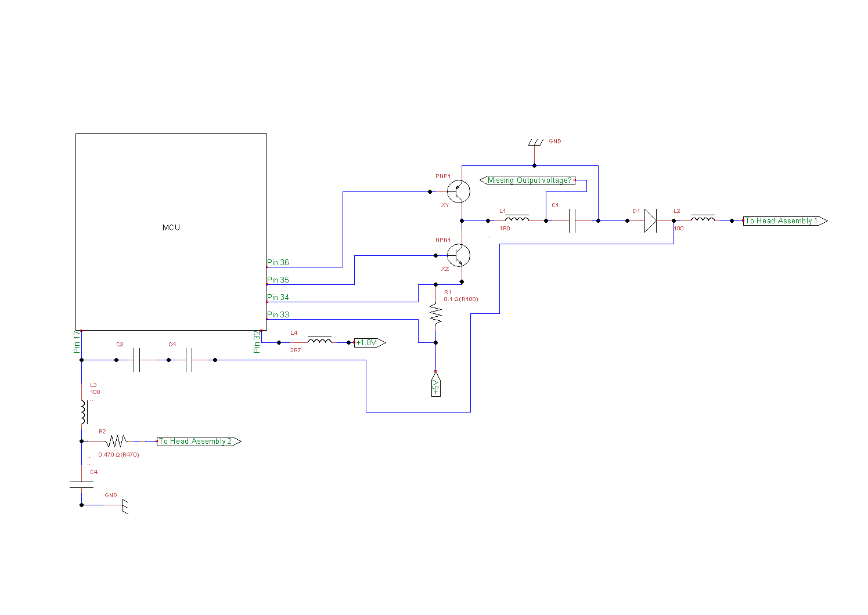Image resolution: width=868 pixels, height=615 pixels.
Task: Select the XY label under PNP1
Action: tap(445, 205)
